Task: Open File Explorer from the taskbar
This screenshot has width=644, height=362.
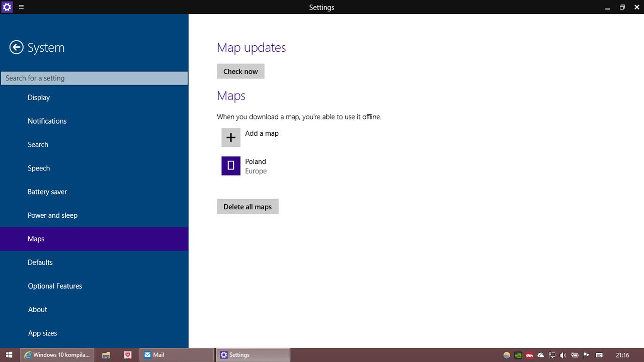Action: click(106, 355)
